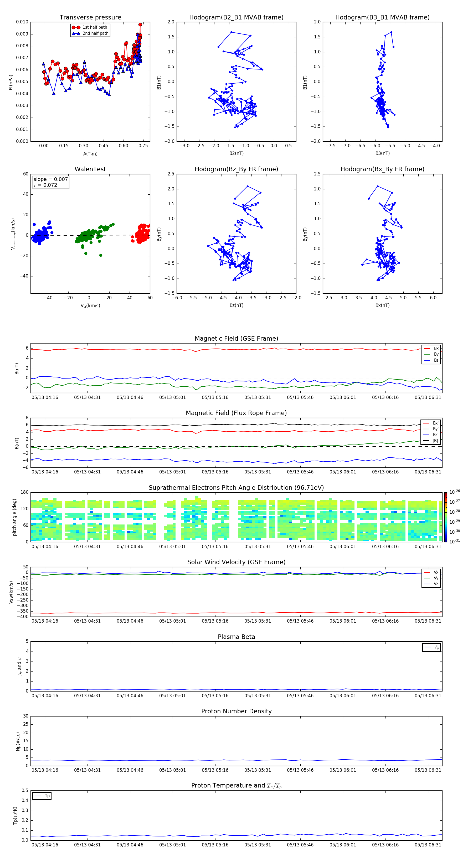Select the Vx legend entry

[x=431, y=572]
